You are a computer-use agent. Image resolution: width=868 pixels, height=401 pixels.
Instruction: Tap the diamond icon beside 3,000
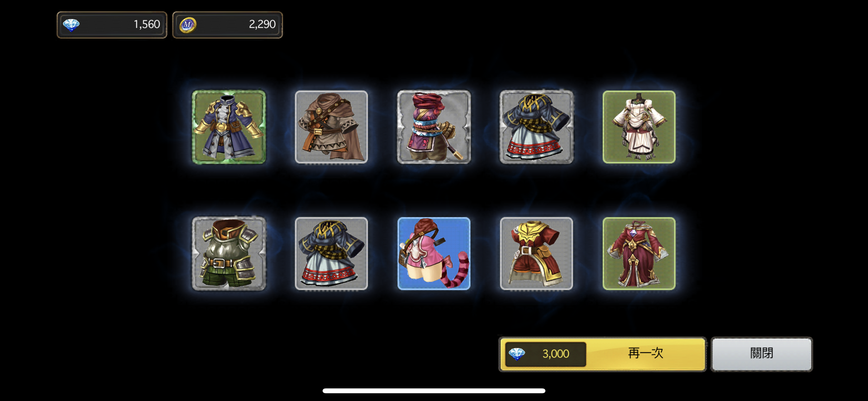coord(517,354)
